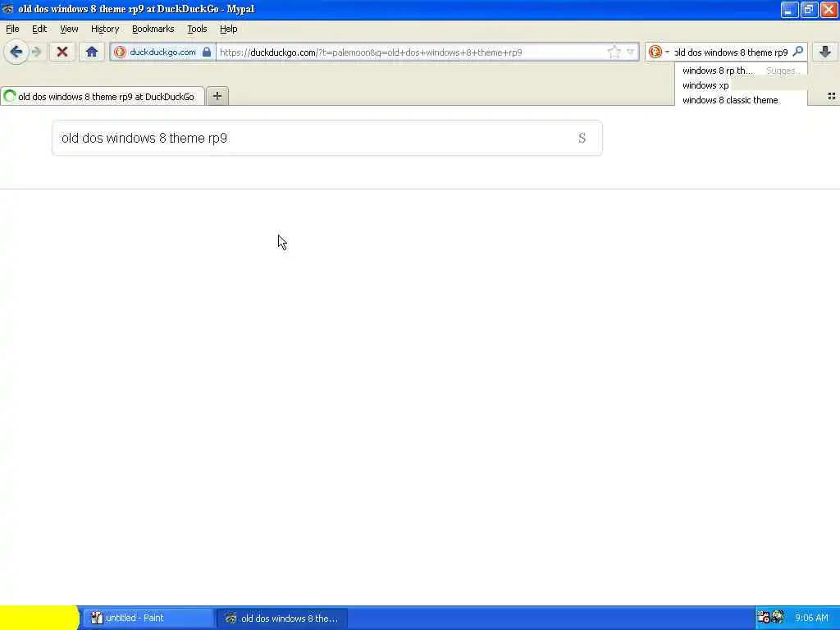
Task: Stop loading with the red X button
Action: [62, 52]
